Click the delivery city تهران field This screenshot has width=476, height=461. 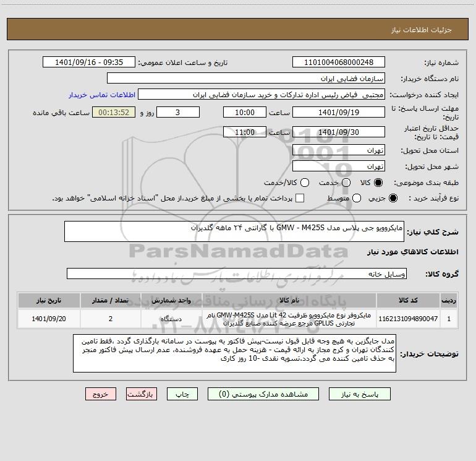point(339,166)
